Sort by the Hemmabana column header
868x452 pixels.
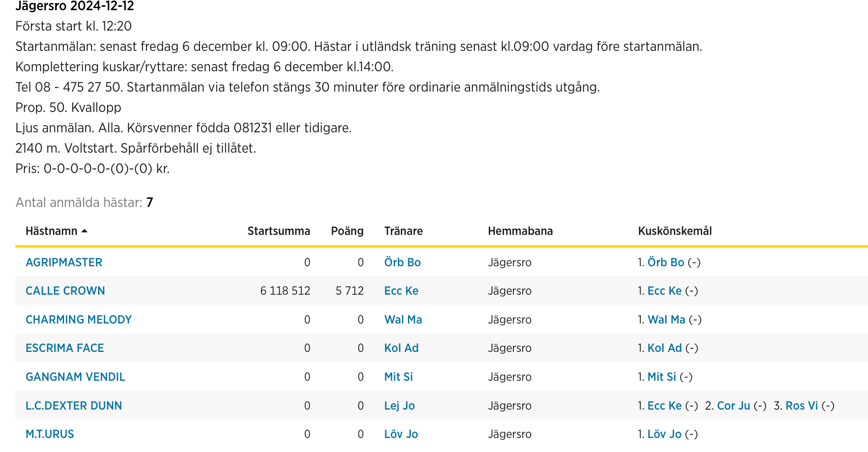tap(520, 231)
